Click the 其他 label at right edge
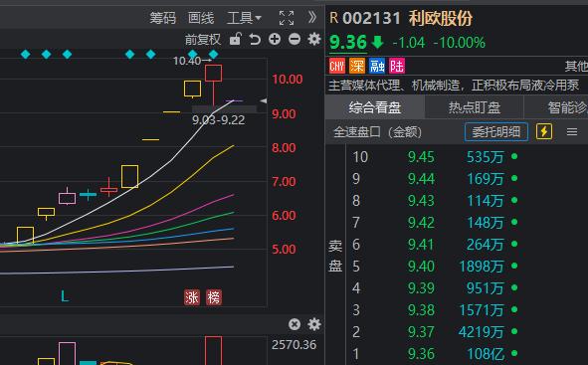Viewport: 588px width, 365px height. click(x=576, y=67)
